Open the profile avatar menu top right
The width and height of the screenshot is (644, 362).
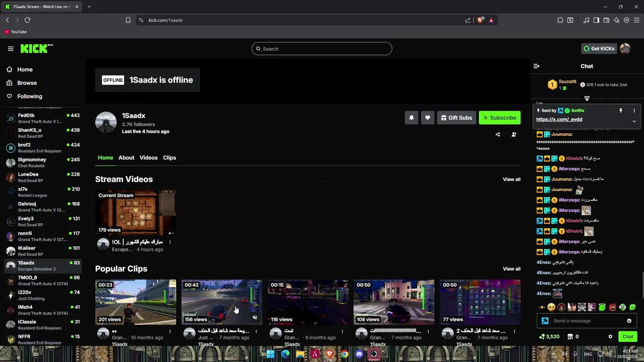pyautogui.click(x=625, y=49)
